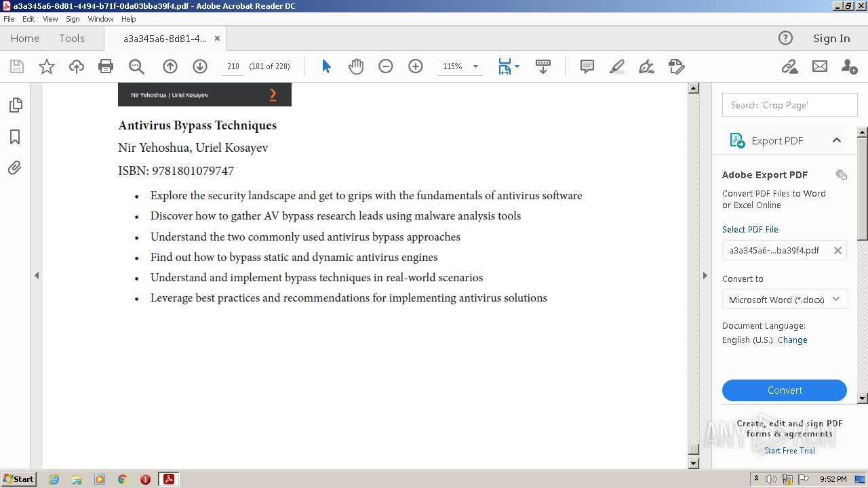Image resolution: width=868 pixels, height=488 pixels.
Task: Click Start Free Trial link
Action: click(789, 451)
